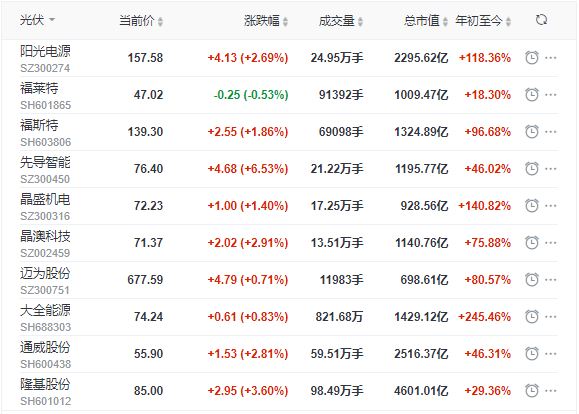Click change +4.68 (+6.53%)
The height and width of the screenshot is (414, 579).
coord(248,169)
